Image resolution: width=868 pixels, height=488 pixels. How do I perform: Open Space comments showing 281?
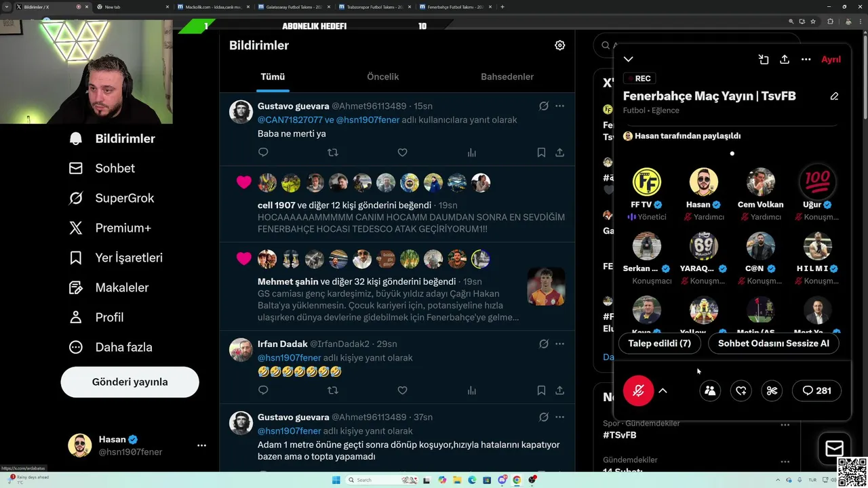click(x=816, y=390)
